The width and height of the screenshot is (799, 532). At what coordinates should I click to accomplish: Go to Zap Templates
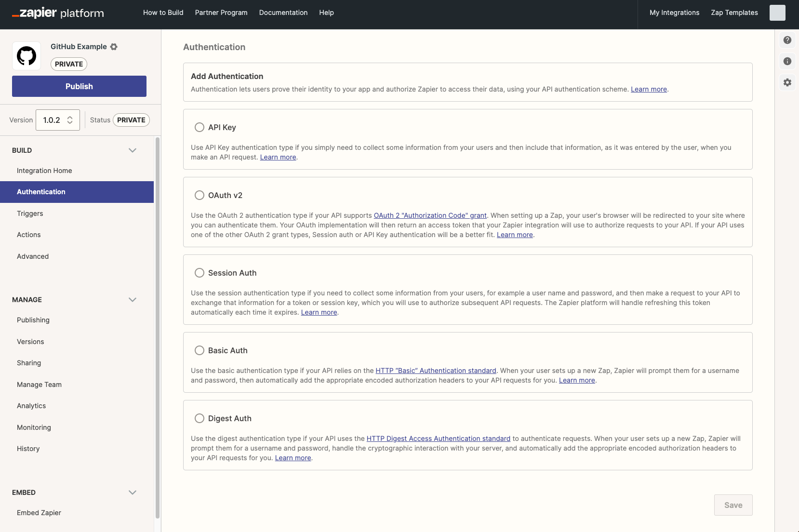click(x=734, y=13)
